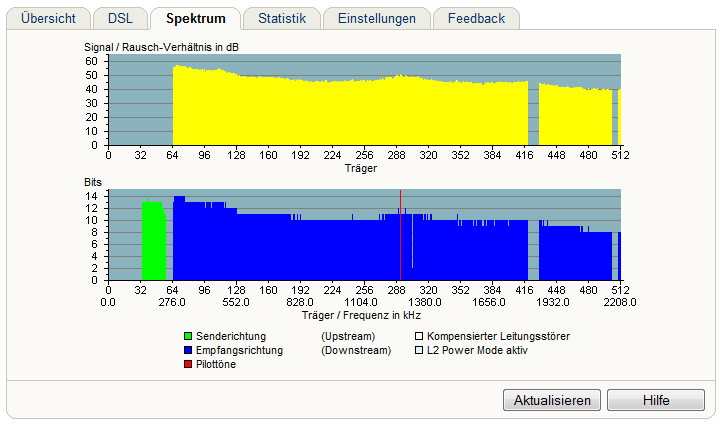Open Hilfe for this page
Viewport: 720px width, 425px height.
point(656,400)
